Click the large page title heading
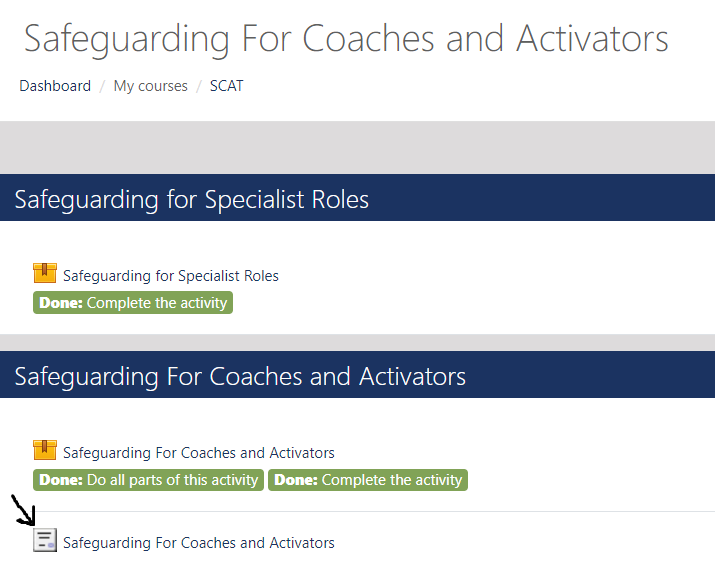 coord(346,39)
